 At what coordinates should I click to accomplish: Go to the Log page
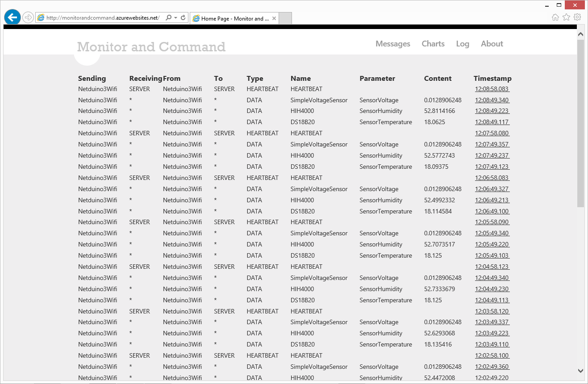tap(463, 44)
